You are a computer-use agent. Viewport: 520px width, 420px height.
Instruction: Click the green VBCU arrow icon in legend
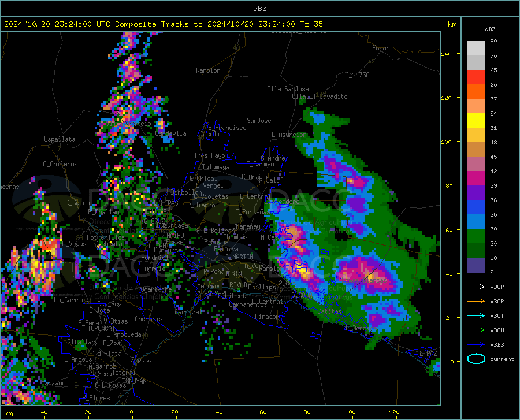[x=476, y=330]
